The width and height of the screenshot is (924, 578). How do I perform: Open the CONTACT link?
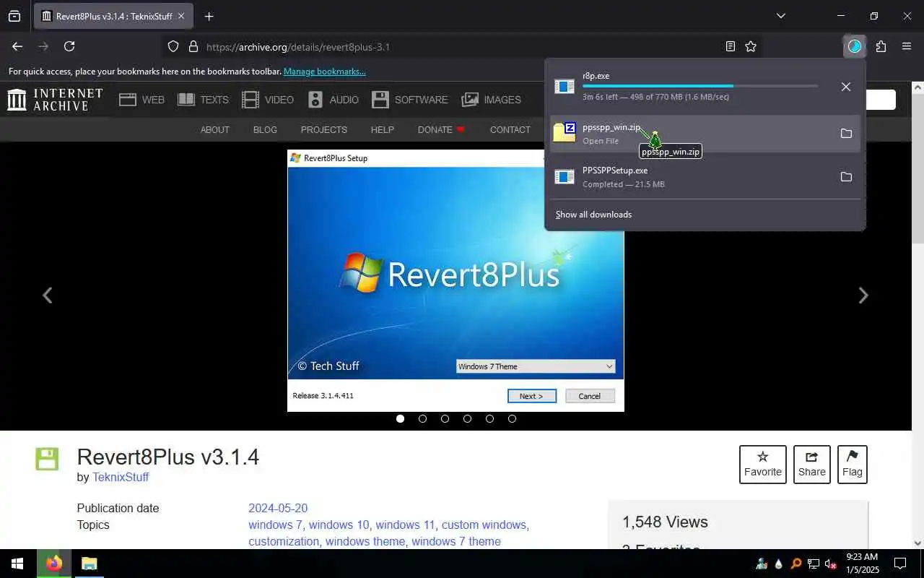coord(510,130)
